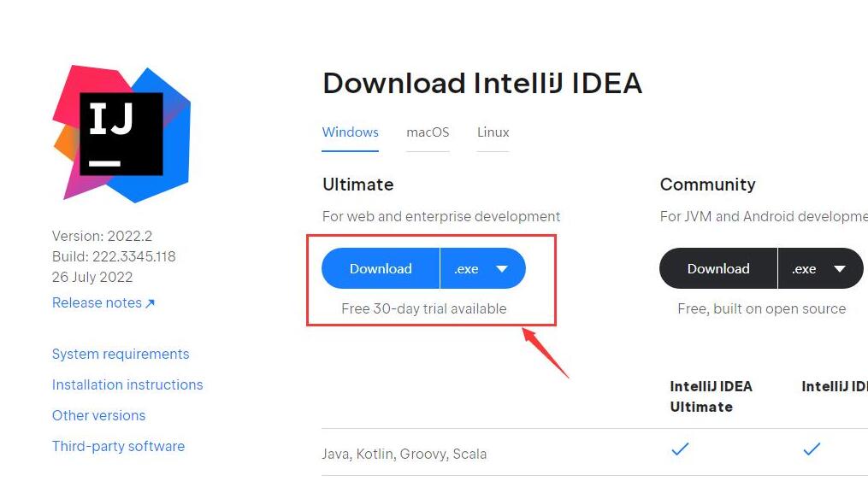Open the Other versions link
Screen dimensions: 868x481
click(x=98, y=415)
